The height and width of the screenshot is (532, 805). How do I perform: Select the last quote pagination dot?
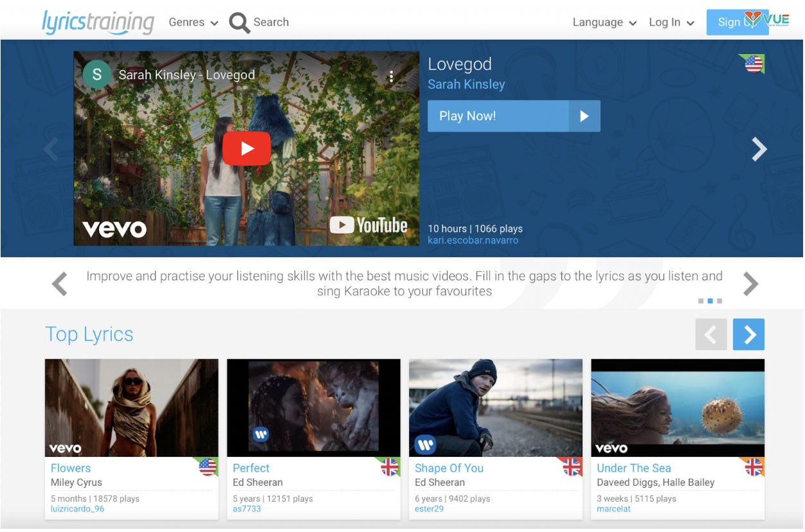coord(719,301)
